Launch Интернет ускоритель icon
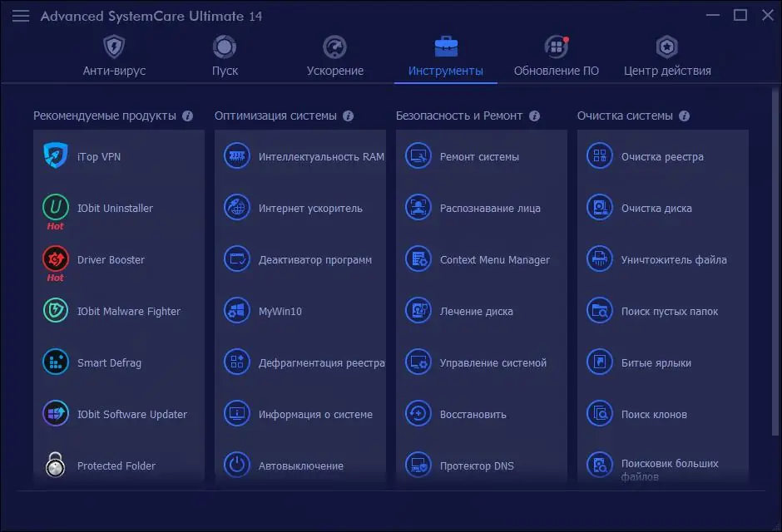 (237, 207)
